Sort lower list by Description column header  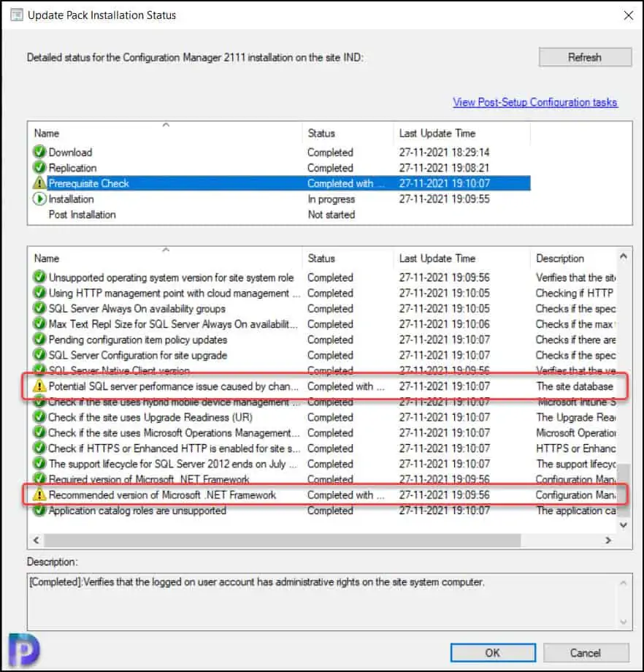tap(574, 259)
